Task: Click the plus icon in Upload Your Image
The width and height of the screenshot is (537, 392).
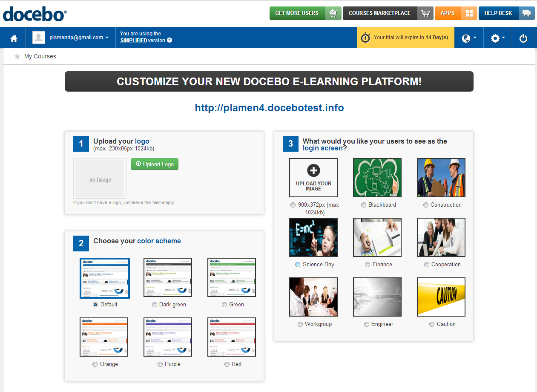Action: [x=313, y=170]
